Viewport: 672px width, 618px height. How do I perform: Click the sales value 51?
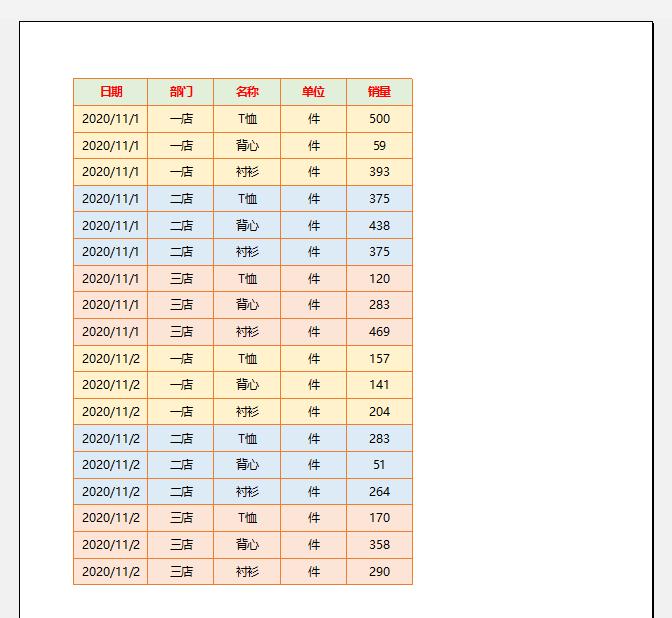379,465
